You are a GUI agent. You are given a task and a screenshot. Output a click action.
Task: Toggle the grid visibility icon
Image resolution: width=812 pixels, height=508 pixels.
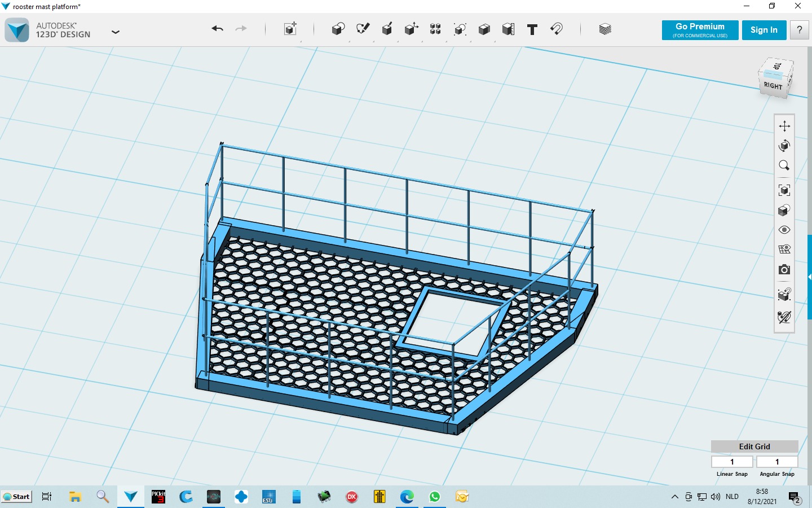[784, 249]
